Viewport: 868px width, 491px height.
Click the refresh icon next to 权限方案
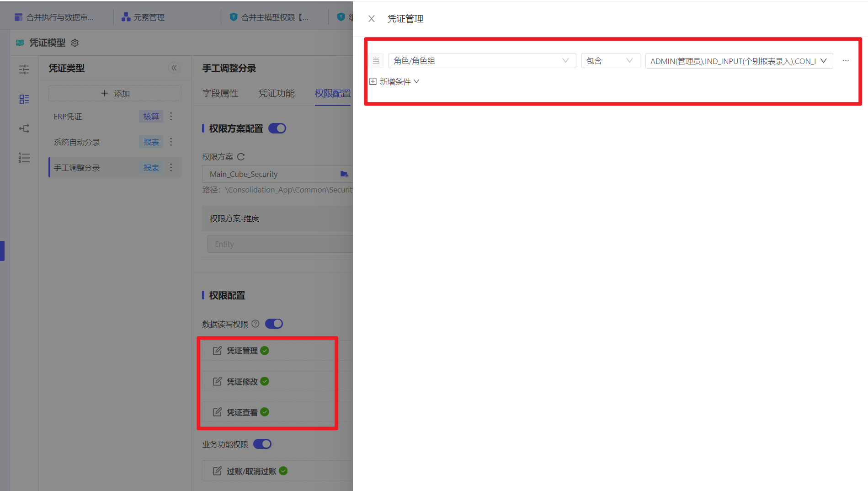tap(241, 157)
